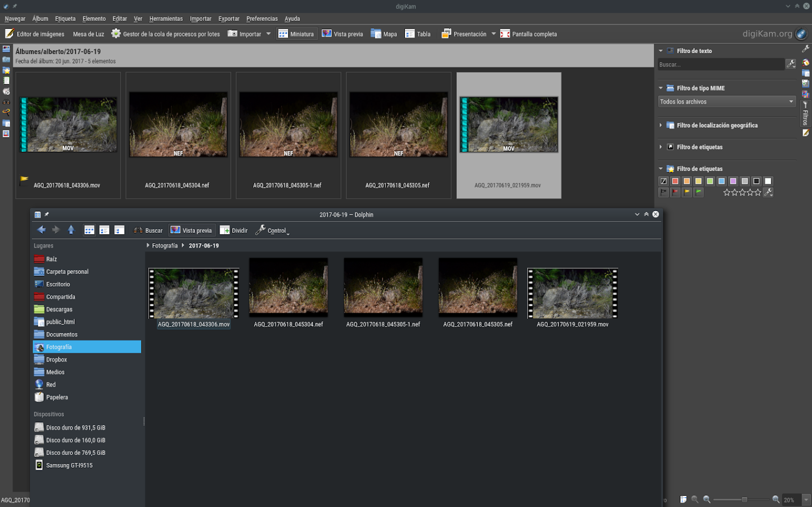Select AGQ_20170618_045304.nef thumbnail in digiKam
The height and width of the screenshot is (507, 812).
tap(178, 125)
